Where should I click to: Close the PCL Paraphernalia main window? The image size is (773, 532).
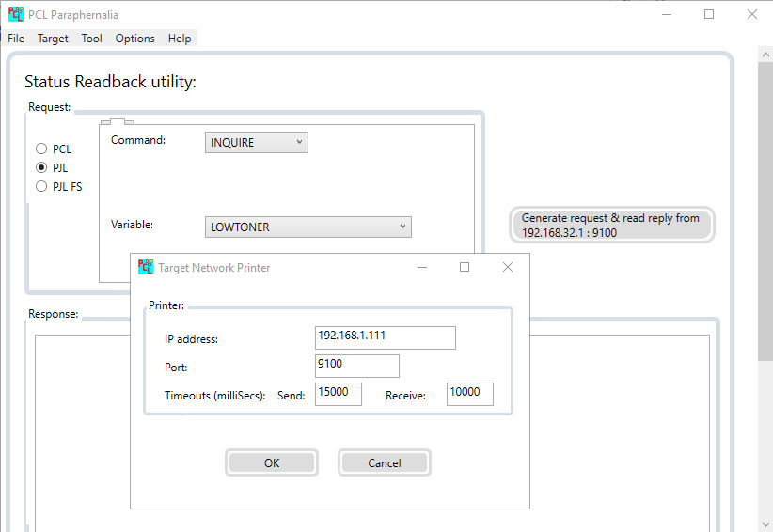coord(751,14)
